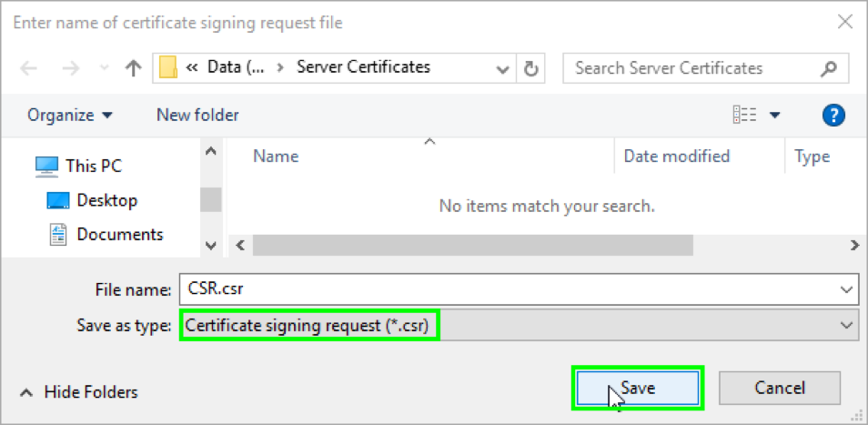Collapse the pane with Hide Folders

pos(79,392)
